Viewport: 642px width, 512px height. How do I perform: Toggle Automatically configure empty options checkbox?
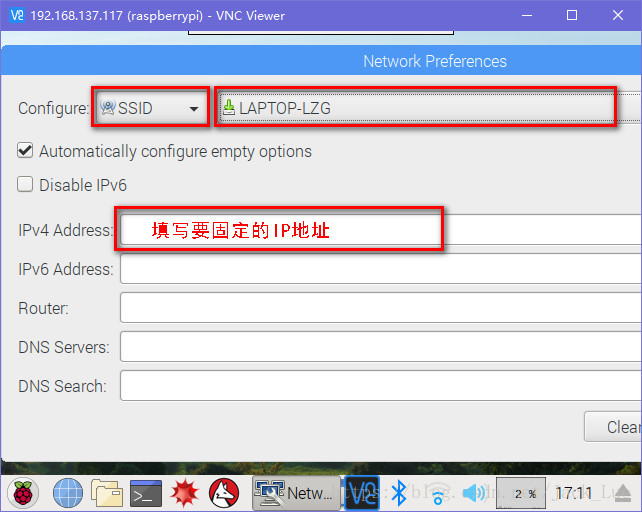[25, 150]
